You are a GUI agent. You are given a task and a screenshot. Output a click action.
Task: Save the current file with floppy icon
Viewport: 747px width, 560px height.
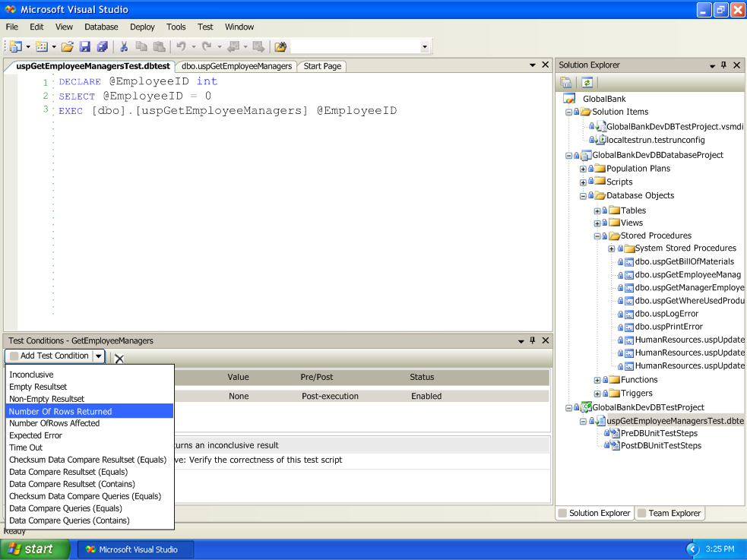click(85, 46)
